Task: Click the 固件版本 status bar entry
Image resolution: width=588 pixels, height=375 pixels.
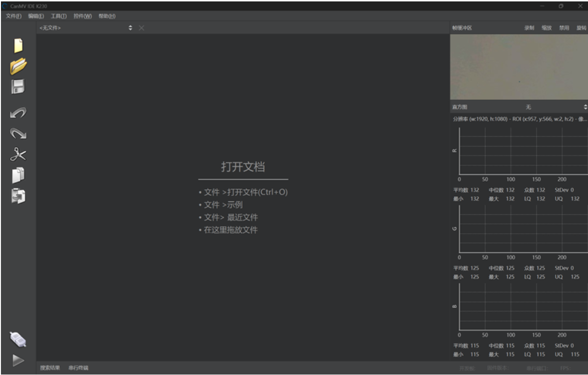Action: [497, 368]
